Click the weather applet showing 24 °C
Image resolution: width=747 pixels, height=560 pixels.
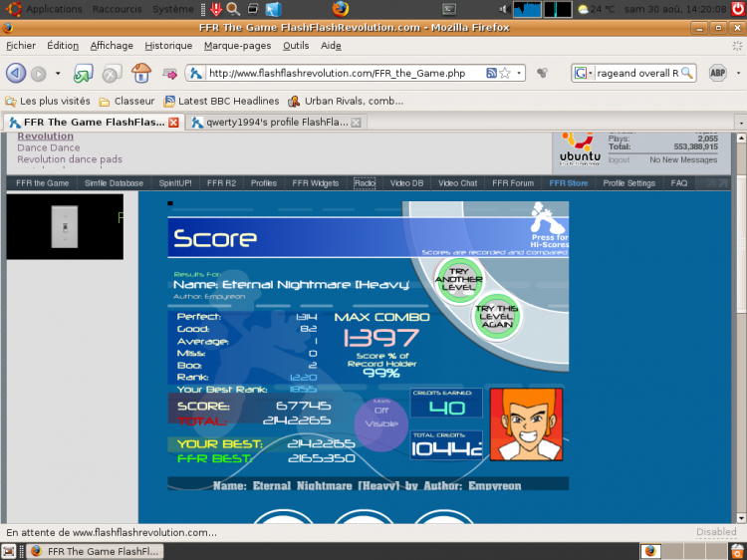596,9
